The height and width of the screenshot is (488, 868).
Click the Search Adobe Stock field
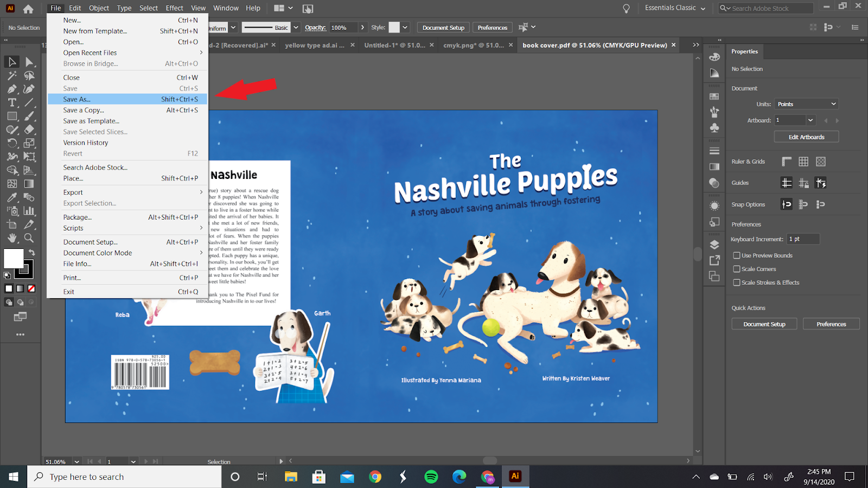tap(766, 8)
